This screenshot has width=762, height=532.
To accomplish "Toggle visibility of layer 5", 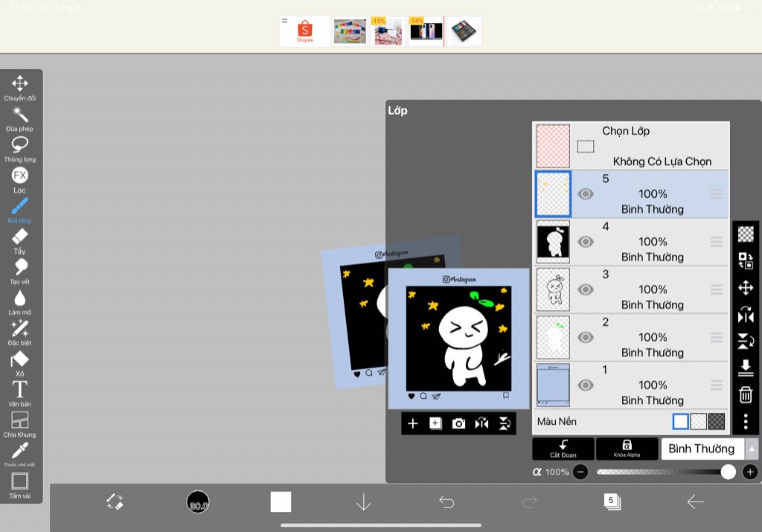I will pyautogui.click(x=586, y=194).
